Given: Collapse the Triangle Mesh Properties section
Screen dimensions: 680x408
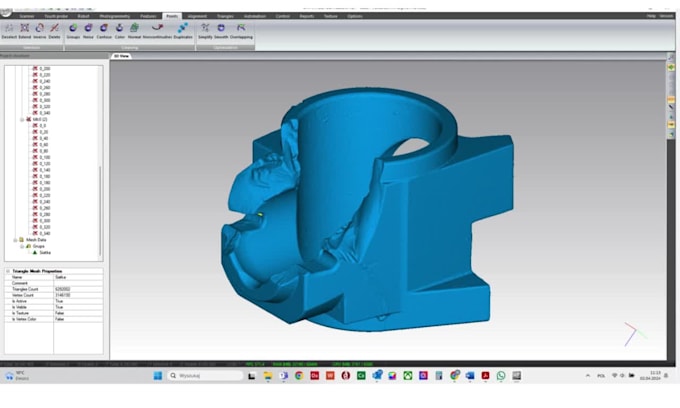Looking at the screenshot, I should pos(8,271).
